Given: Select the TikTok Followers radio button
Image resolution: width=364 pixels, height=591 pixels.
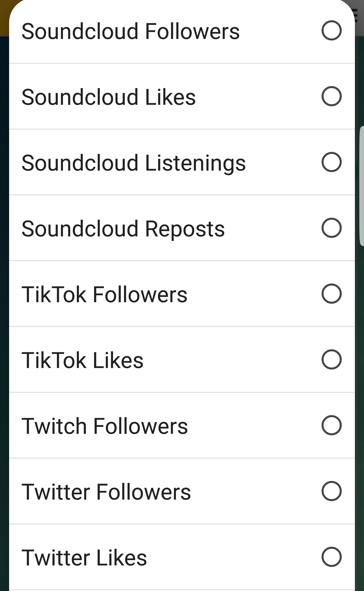Looking at the screenshot, I should point(331,294).
